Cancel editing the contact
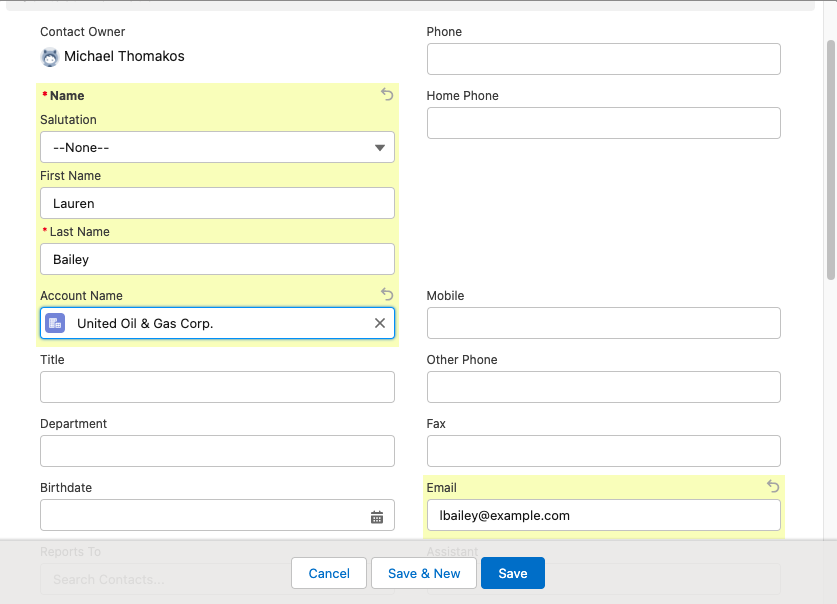Viewport: 837px width, 604px height. tap(328, 573)
